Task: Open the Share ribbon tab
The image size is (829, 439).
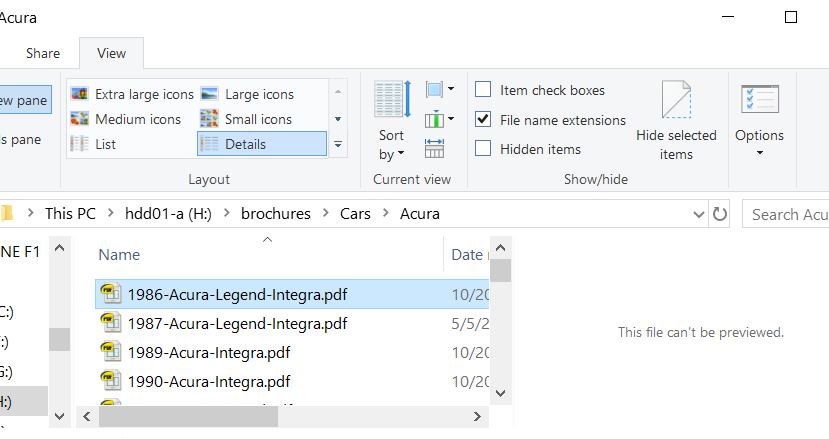Action: (43, 53)
